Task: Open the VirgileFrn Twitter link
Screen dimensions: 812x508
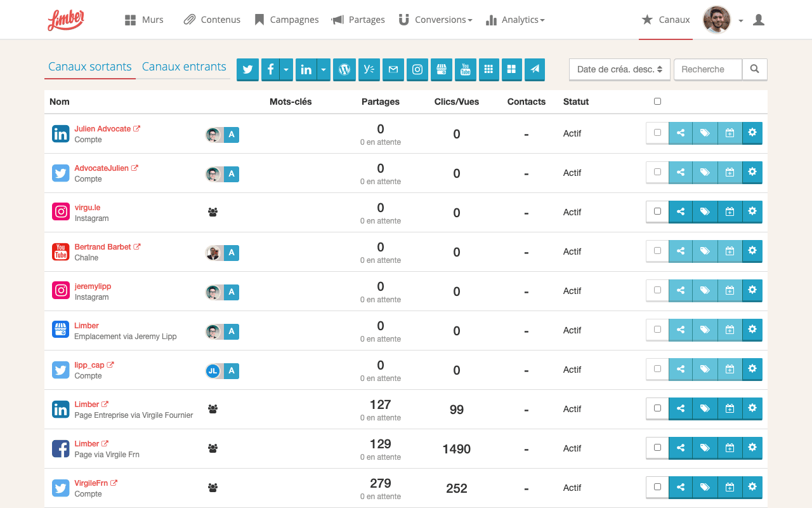Action: [96, 483]
